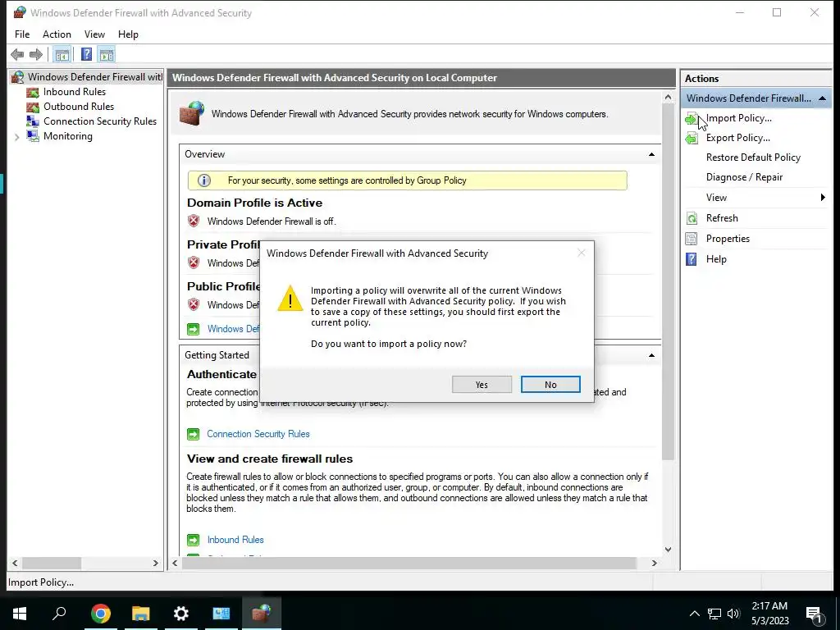This screenshot has width=840, height=630.
Task: Open File Explorer from taskbar
Action: point(141,613)
